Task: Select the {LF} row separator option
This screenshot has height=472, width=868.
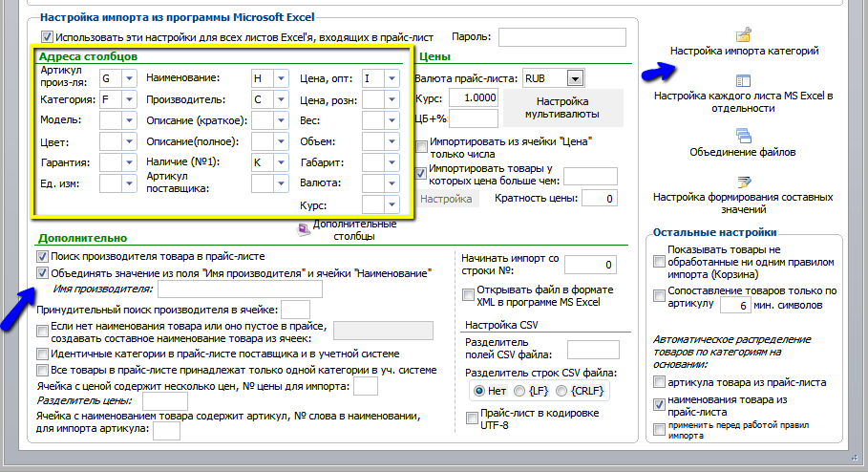Action: coord(519,391)
